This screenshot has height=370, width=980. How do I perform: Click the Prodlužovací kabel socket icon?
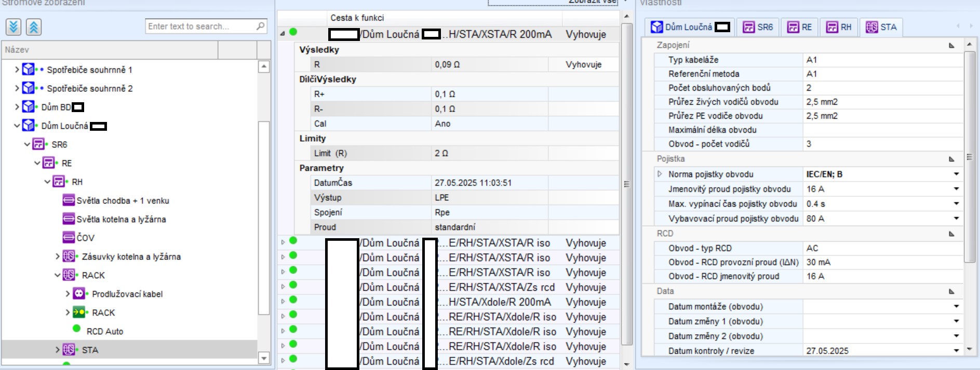tap(79, 294)
